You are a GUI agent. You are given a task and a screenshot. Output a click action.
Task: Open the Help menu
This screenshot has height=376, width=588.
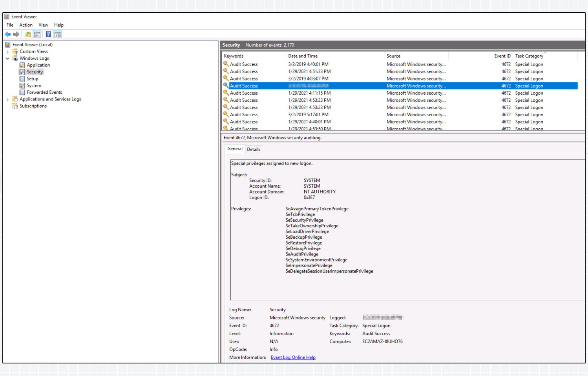point(59,25)
